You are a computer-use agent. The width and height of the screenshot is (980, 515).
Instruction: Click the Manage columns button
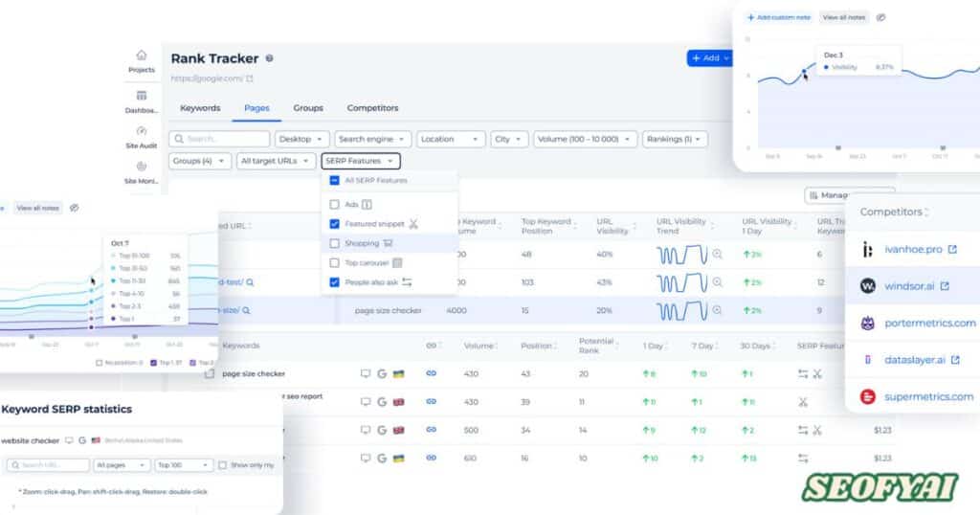[x=849, y=195]
